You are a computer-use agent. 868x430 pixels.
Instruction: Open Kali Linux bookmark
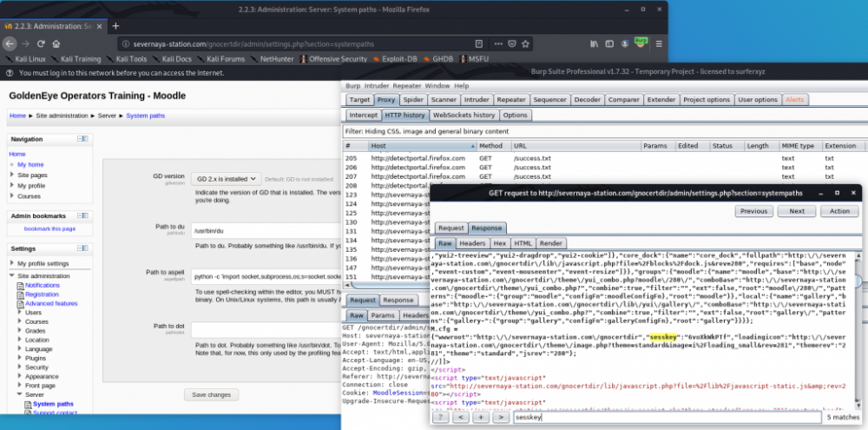25,59
